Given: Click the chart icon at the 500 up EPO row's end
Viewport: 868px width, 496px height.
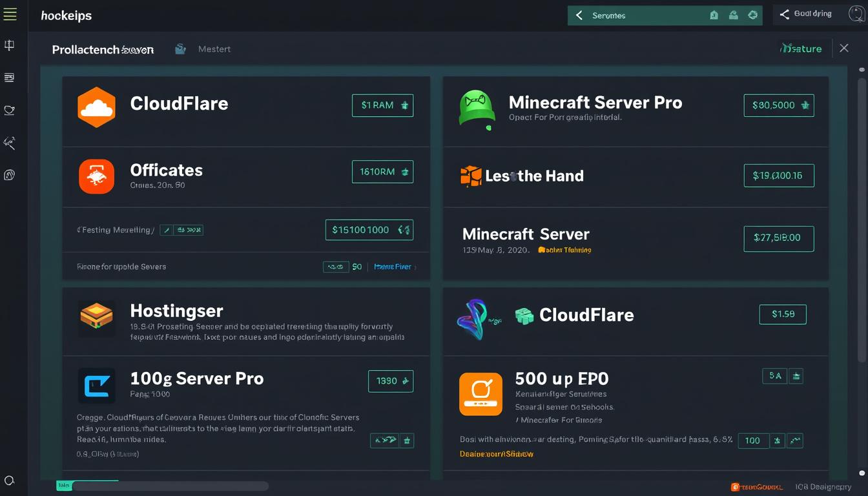Looking at the screenshot, I should coord(795,440).
